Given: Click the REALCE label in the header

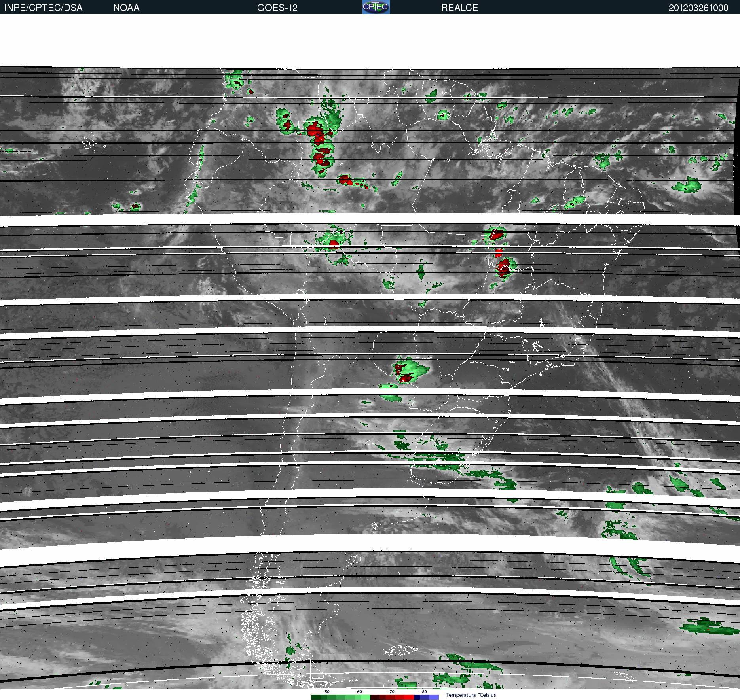Looking at the screenshot, I should click(x=459, y=8).
